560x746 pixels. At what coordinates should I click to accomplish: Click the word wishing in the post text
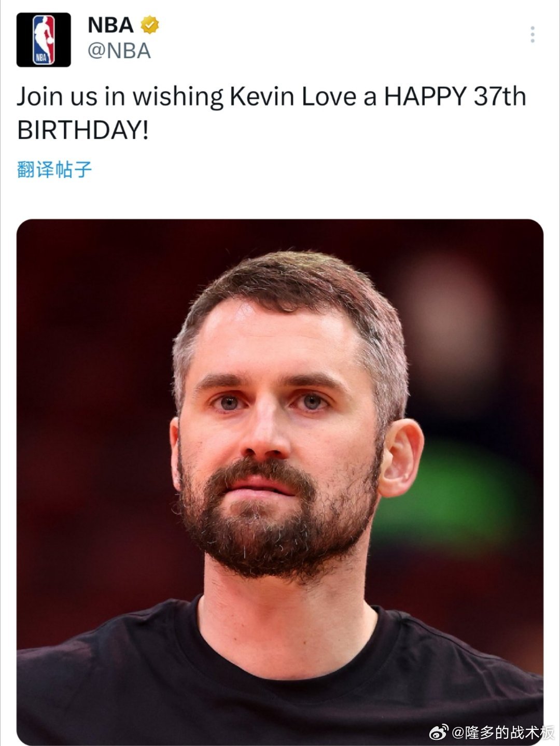[x=178, y=98]
